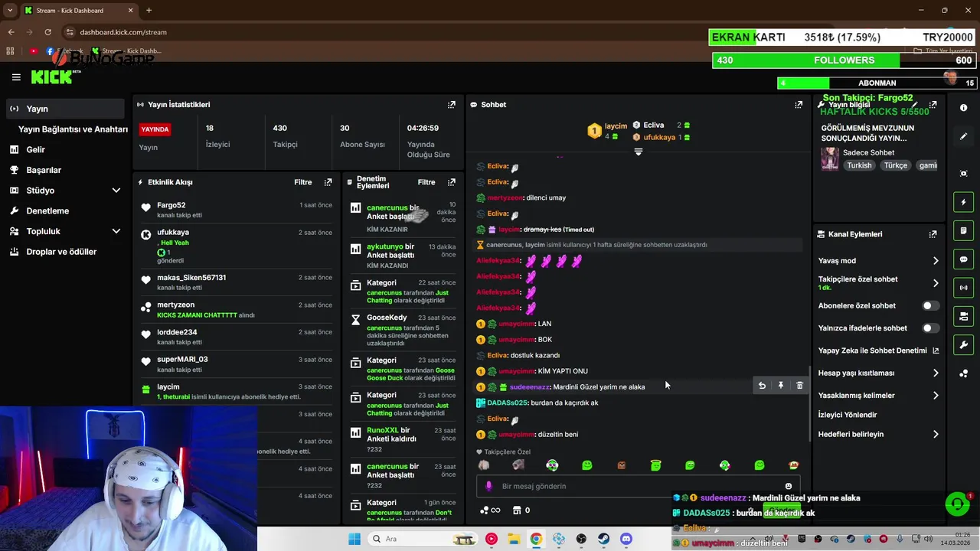The height and width of the screenshot is (551, 980).
Task: Open the Gelir sidebar item
Action: (x=64, y=150)
